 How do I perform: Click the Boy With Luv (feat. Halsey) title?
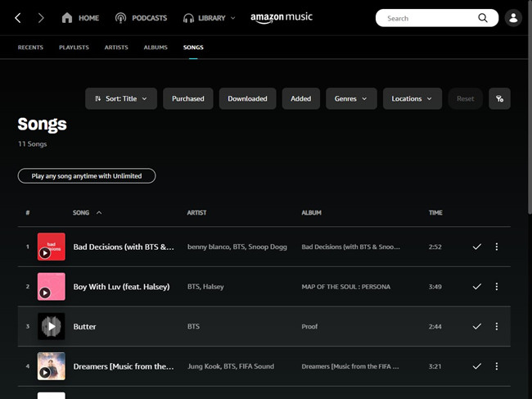click(x=121, y=287)
